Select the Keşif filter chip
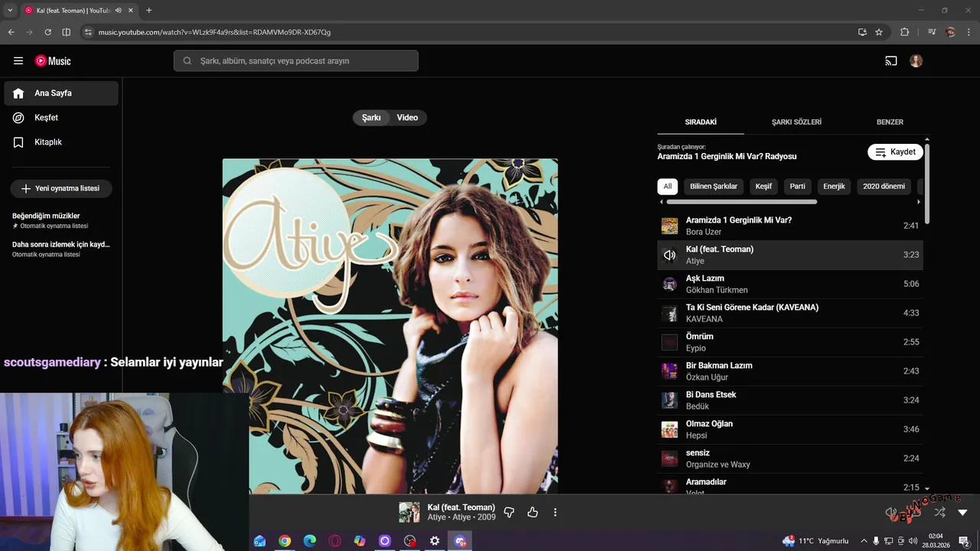Viewport: 980px width, 551px height. (763, 186)
